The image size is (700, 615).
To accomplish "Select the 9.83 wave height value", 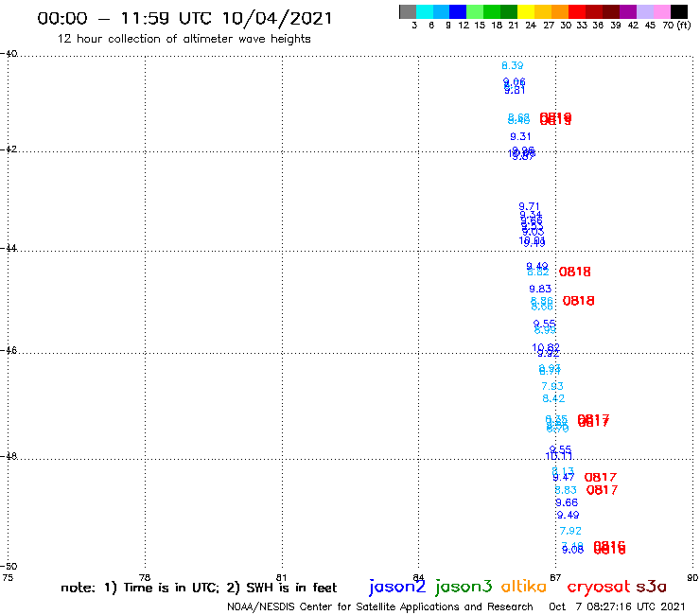I will [540, 289].
